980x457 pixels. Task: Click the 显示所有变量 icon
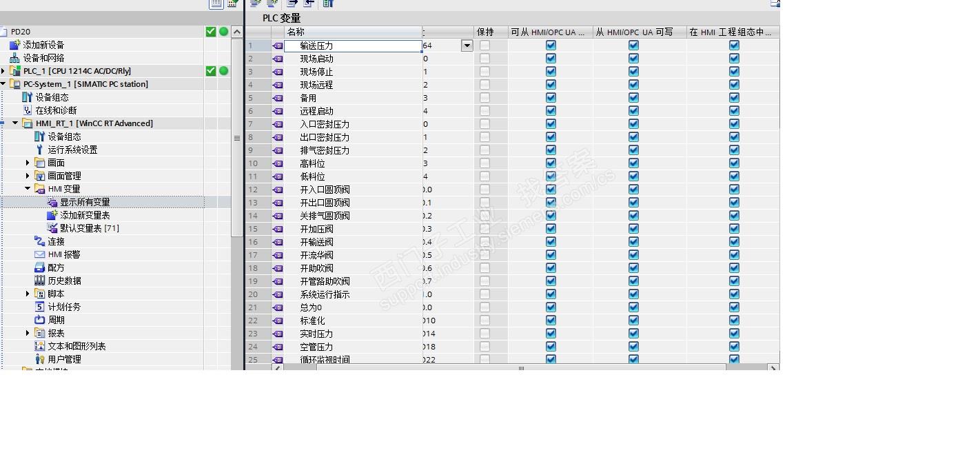click(x=52, y=202)
